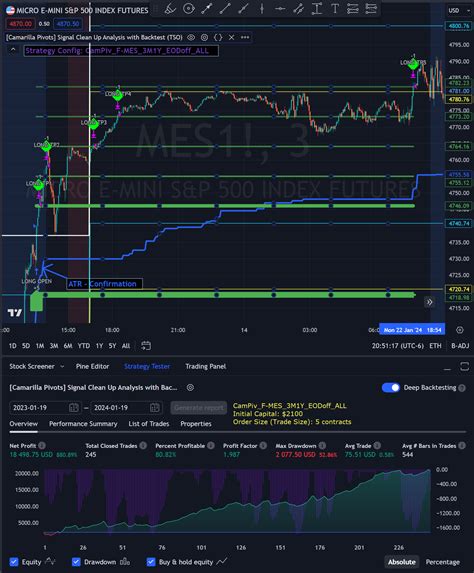Screen dimensions: 474x573
Task: Open the strategy Properties tab
Action: (196, 424)
